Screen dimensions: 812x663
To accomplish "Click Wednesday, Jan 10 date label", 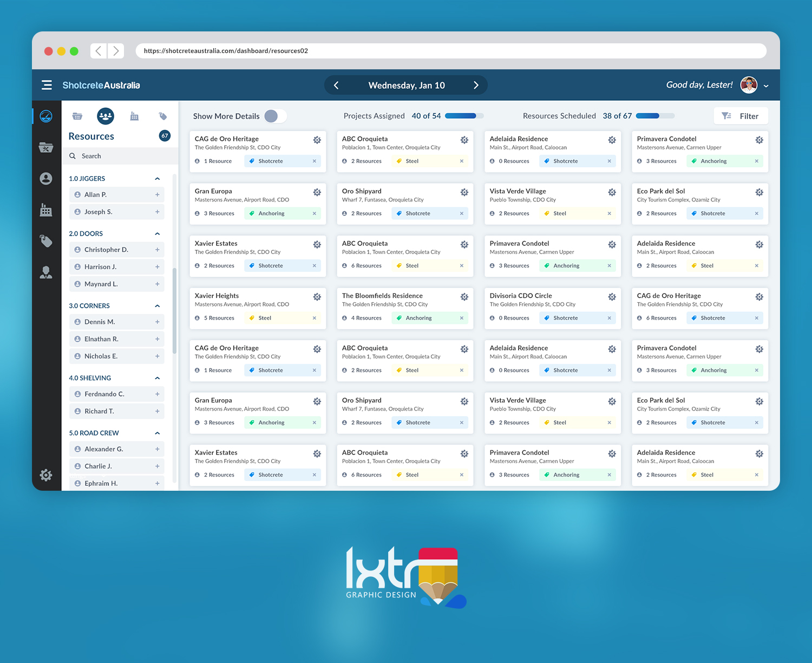I will pos(407,86).
